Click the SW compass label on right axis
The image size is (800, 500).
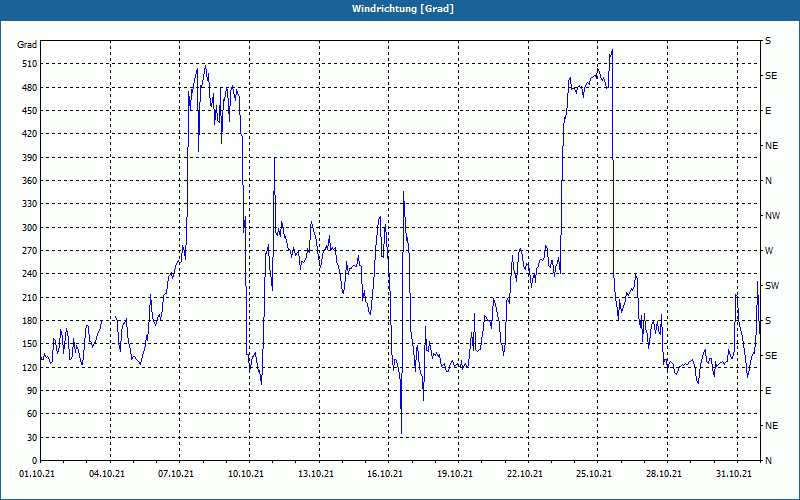[x=772, y=286]
